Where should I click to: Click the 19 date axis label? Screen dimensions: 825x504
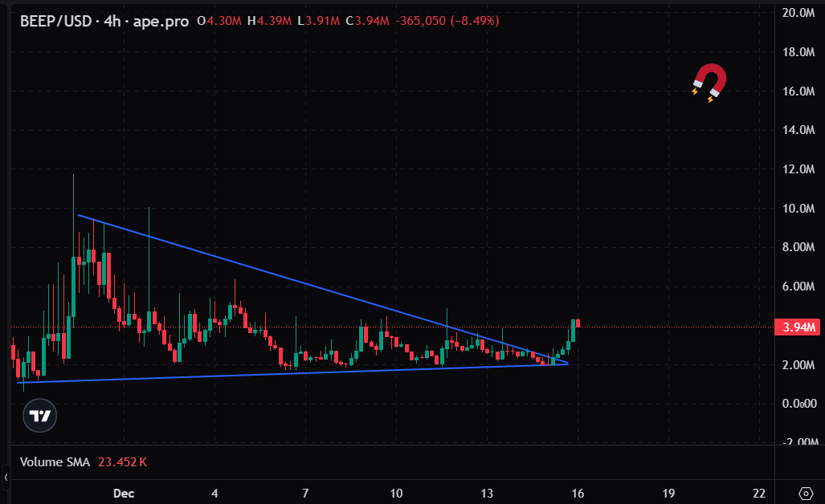[x=668, y=494]
